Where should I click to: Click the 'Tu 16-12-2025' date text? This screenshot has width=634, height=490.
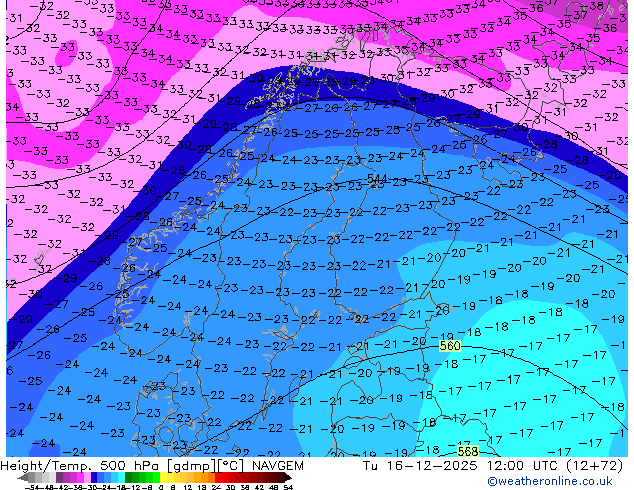click(x=420, y=466)
